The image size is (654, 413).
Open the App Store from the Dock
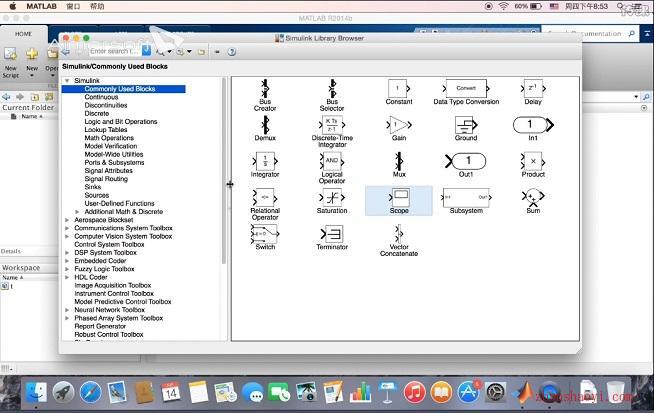468,393
